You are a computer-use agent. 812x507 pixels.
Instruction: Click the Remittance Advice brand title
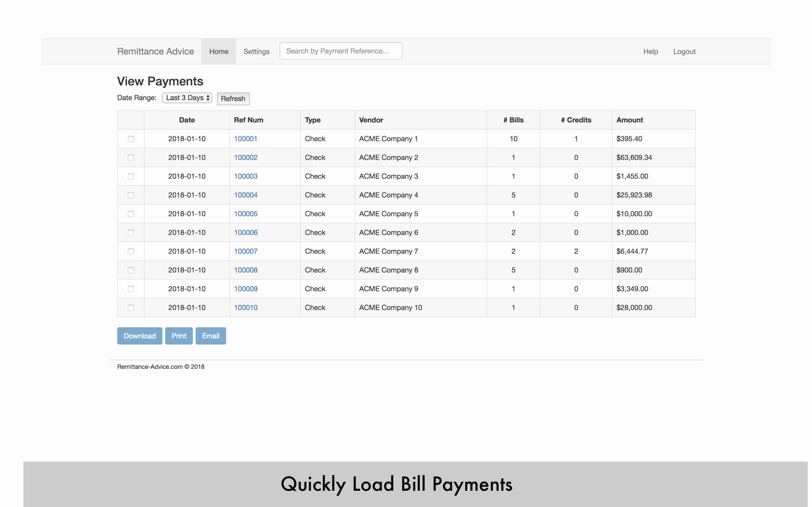155,51
